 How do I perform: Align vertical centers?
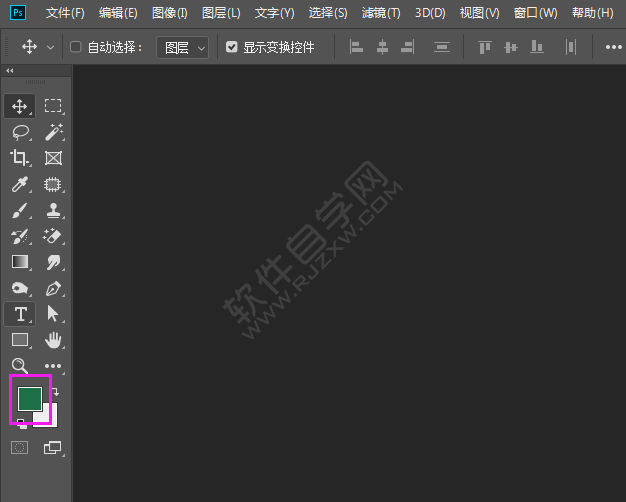click(x=511, y=48)
